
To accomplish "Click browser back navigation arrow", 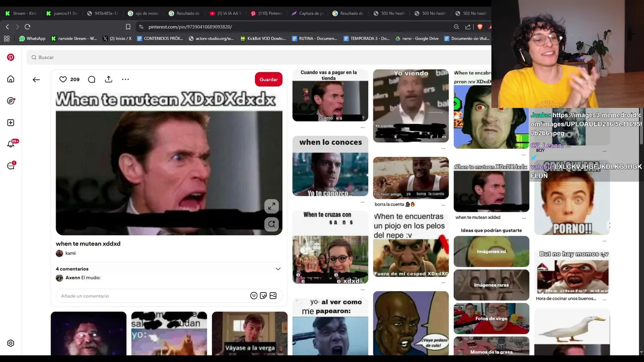I will coord(7,27).
